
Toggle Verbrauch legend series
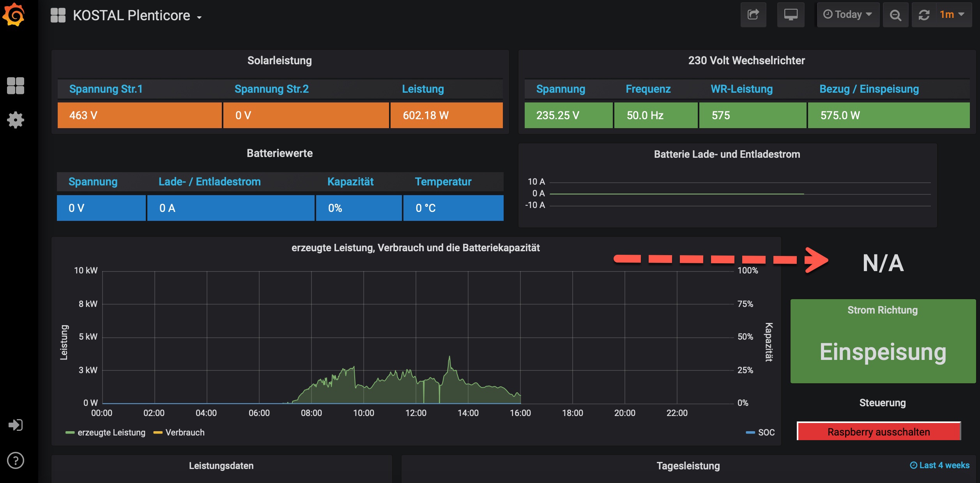[x=185, y=432]
